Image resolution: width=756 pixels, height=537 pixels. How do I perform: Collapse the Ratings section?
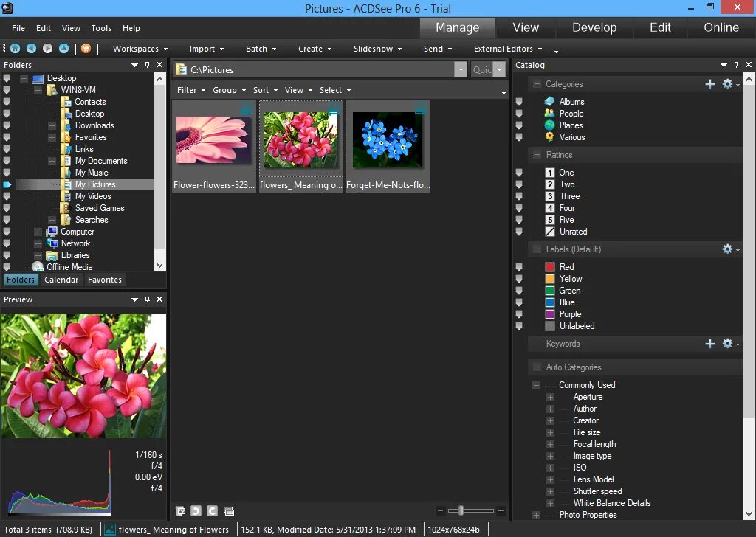point(537,155)
